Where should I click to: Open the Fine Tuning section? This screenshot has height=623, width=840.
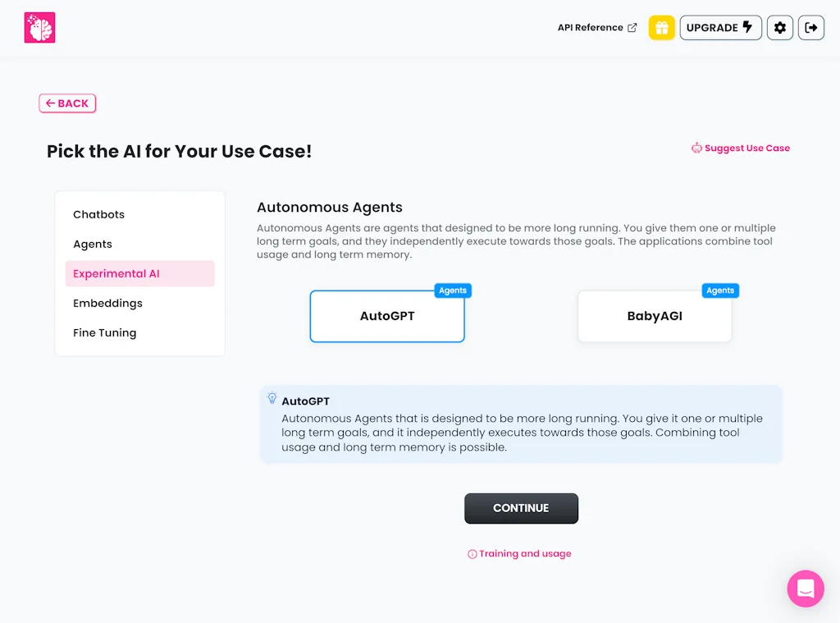coord(103,332)
